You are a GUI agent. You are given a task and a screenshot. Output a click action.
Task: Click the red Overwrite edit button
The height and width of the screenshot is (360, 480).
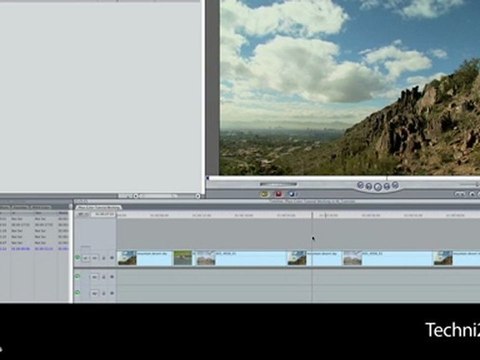pos(279,194)
